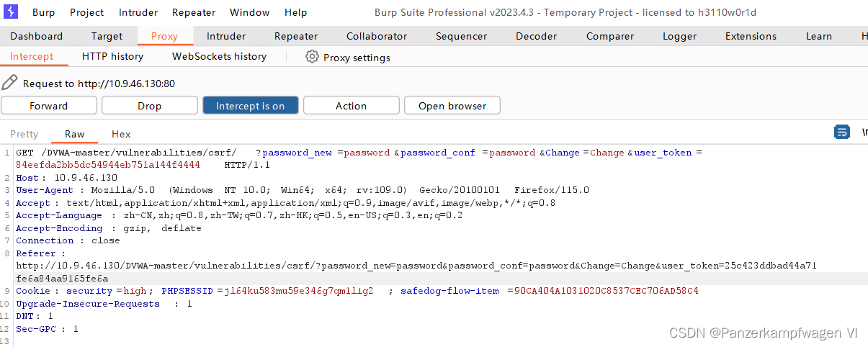Switch message view to Pretty

24,134
